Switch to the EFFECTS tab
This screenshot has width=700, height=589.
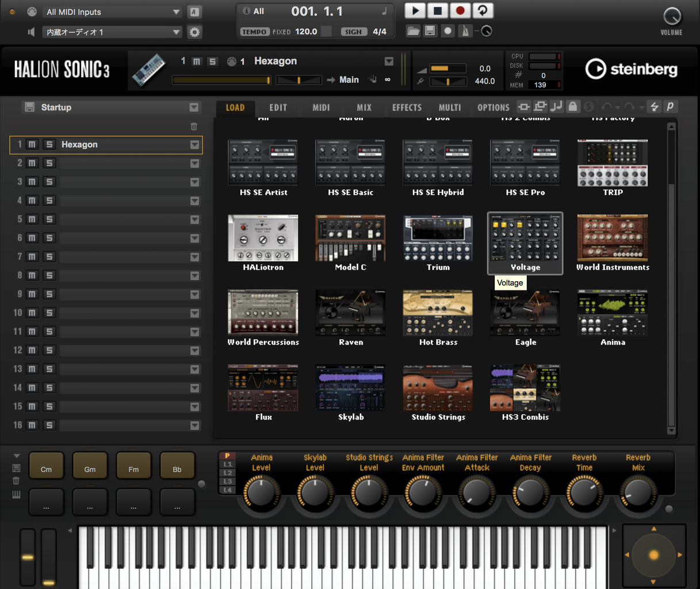(x=407, y=108)
